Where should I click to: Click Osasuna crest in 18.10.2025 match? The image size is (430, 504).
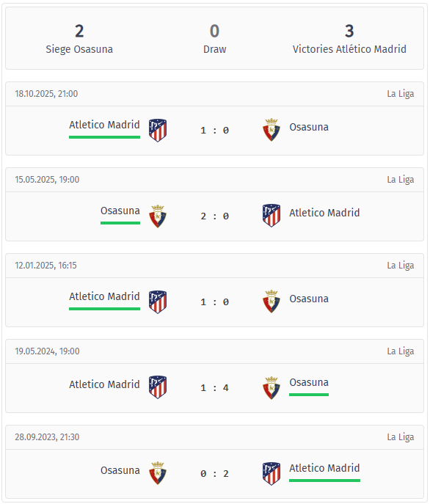[272, 130]
